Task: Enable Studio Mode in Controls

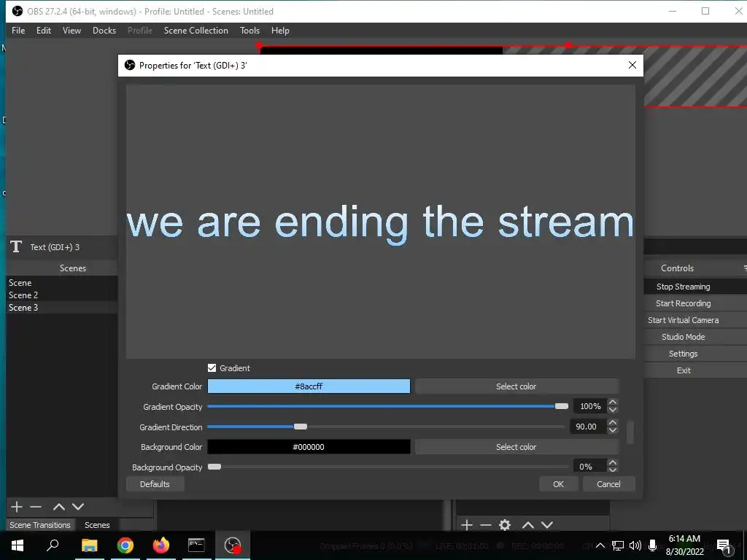Action: [x=683, y=337]
